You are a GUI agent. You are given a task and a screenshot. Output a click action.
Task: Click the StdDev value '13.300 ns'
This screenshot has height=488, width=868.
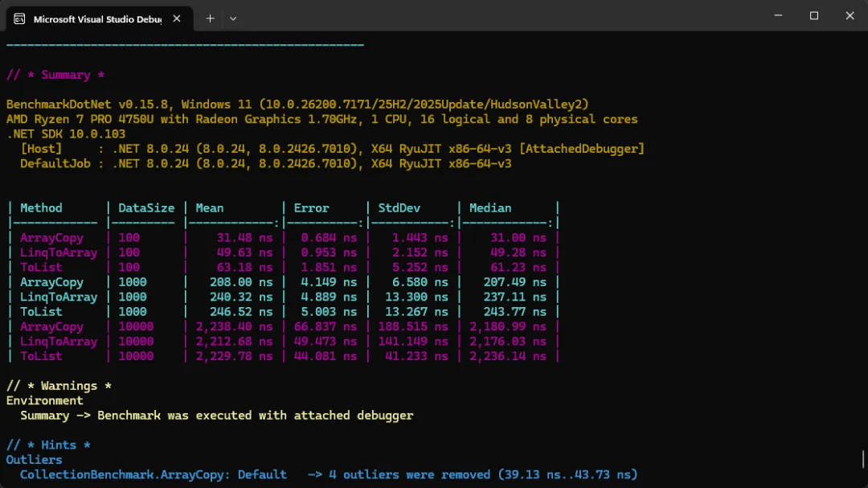click(x=417, y=297)
